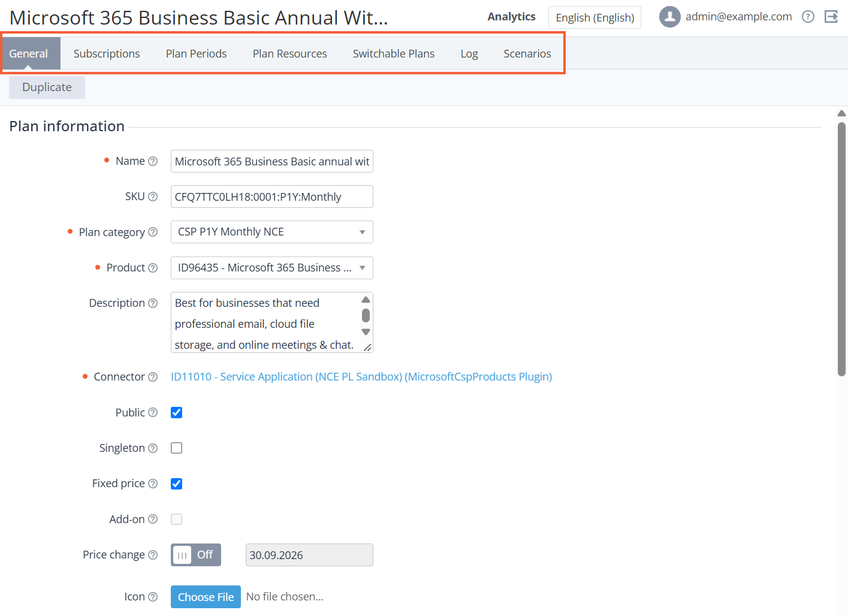This screenshot has height=616, width=848.
Task: Click the help icon next to Name label
Action: coord(153,161)
